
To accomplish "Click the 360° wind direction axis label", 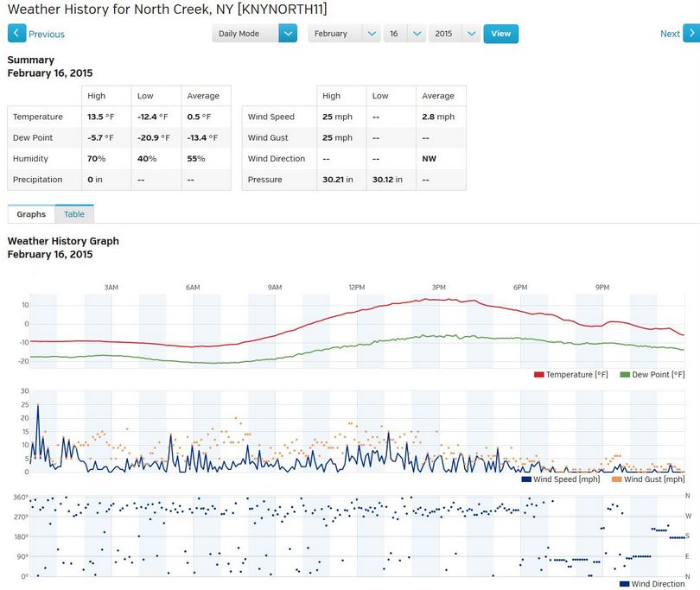I will pyautogui.click(x=21, y=498).
